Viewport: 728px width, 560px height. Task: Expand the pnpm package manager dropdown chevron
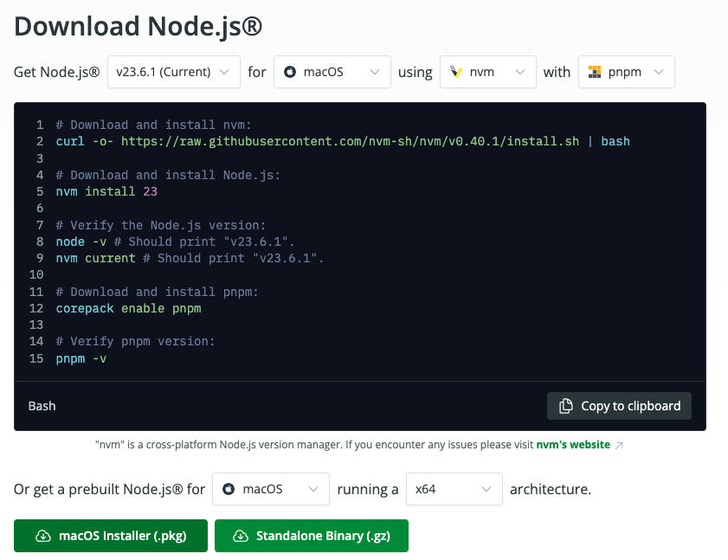pyautogui.click(x=659, y=72)
